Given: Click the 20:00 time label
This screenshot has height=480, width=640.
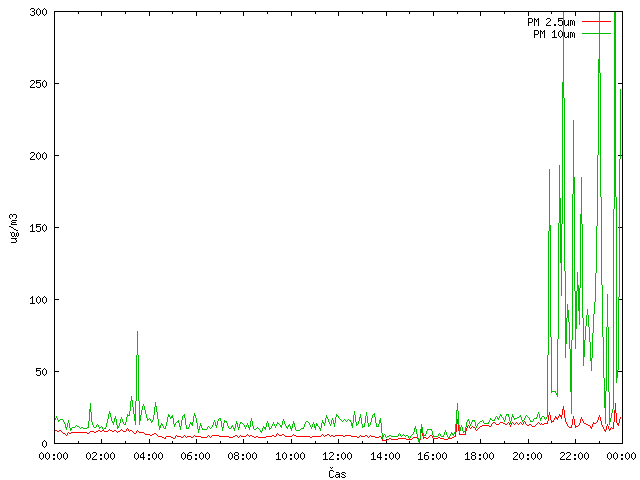Looking at the screenshot, I should point(527,456).
